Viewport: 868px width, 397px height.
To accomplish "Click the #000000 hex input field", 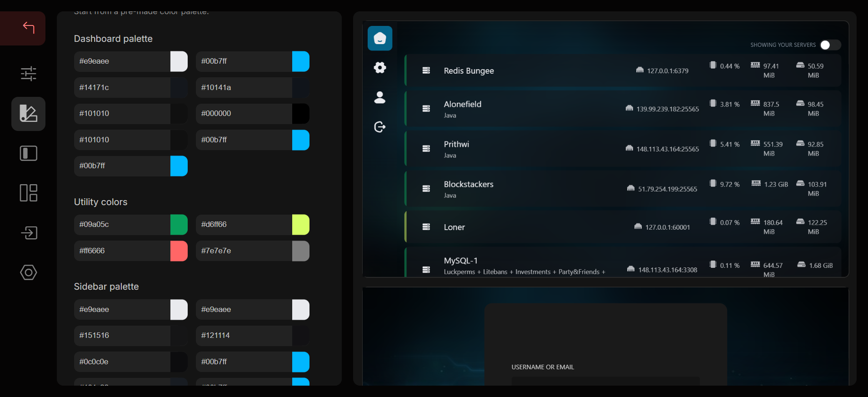I will [x=244, y=114].
